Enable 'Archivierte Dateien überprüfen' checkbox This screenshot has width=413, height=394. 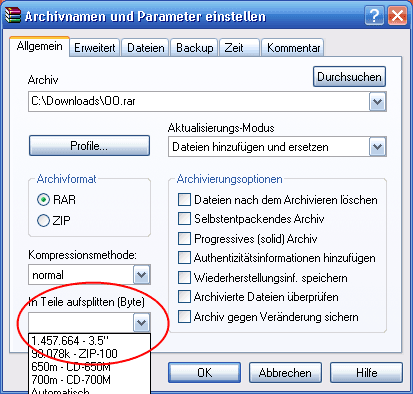pos(184,297)
